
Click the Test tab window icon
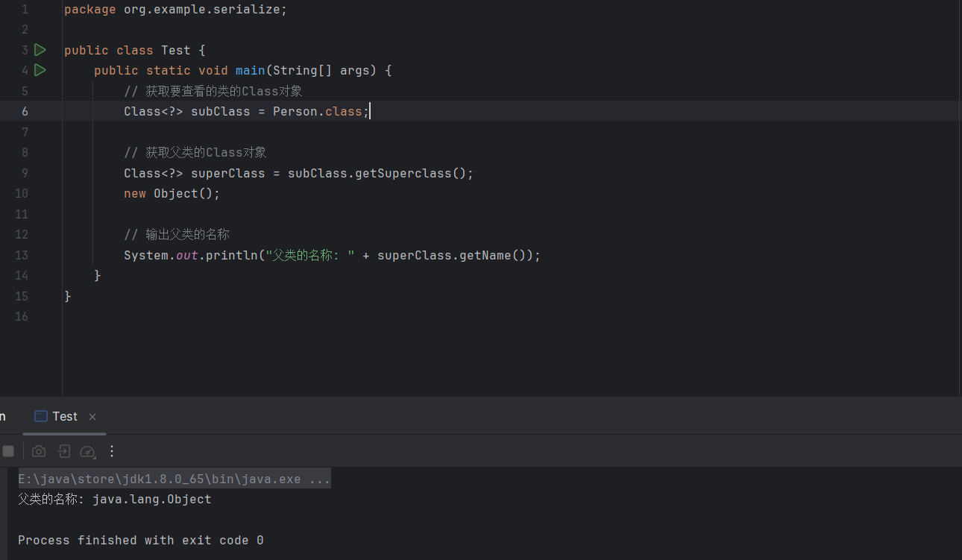[x=41, y=416]
